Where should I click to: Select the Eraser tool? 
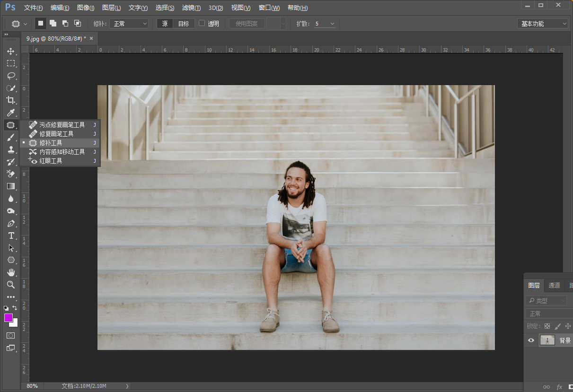[x=10, y=174]
